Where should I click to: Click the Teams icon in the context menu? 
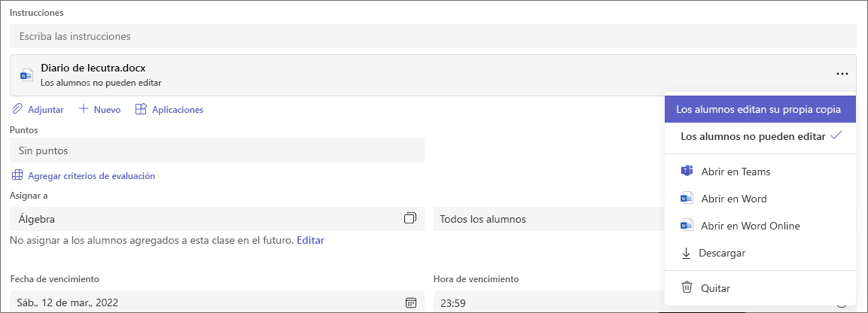pos(687,171)
